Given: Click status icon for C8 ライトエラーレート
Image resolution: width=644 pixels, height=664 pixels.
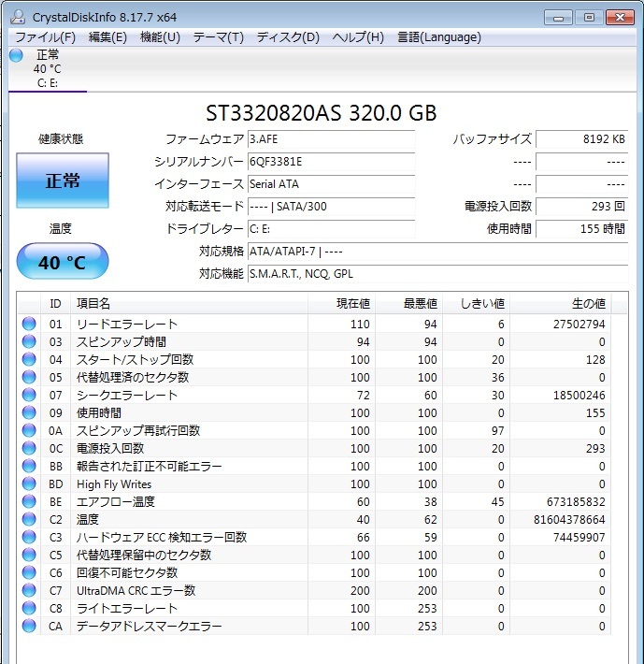Looking at the screenshot, I should pos(29,608).
